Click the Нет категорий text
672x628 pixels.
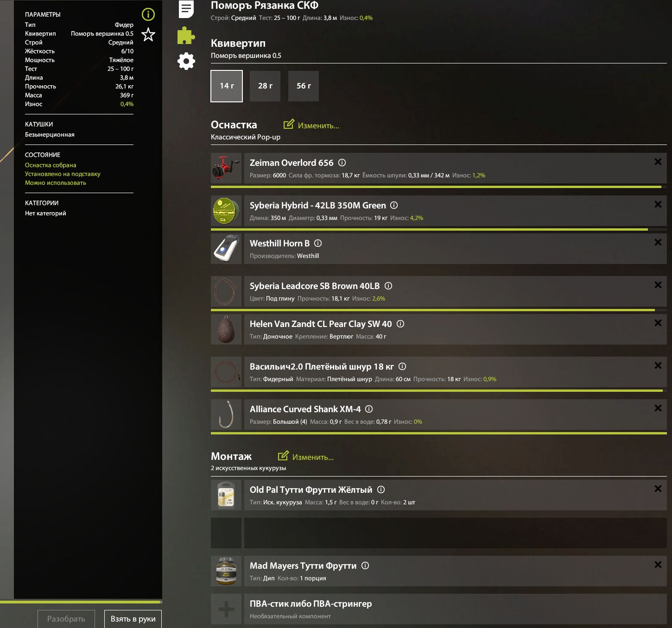45,213
